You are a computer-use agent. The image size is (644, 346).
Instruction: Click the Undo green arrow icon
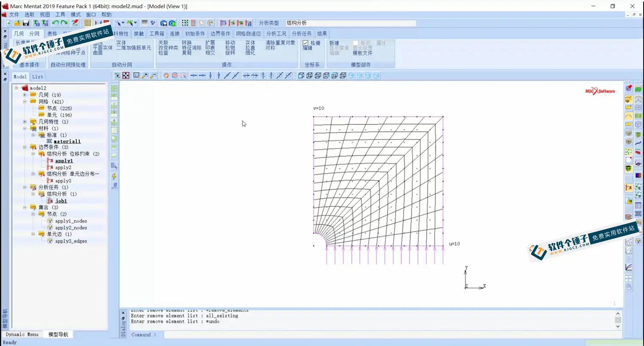[x=55, y=23]
